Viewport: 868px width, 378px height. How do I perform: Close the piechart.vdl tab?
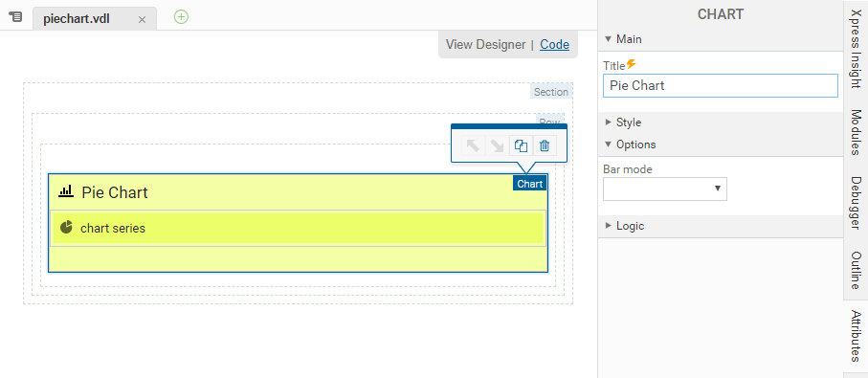[x=142, y=19]
